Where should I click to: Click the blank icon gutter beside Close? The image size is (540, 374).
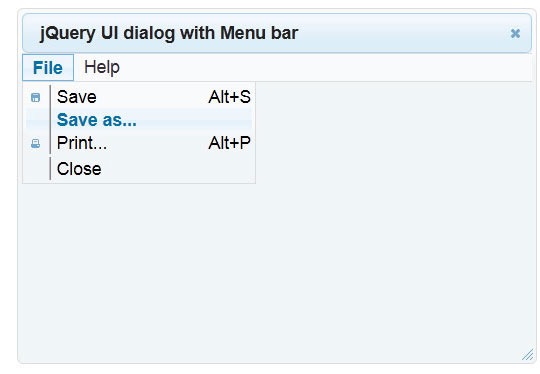coord(37,169)
